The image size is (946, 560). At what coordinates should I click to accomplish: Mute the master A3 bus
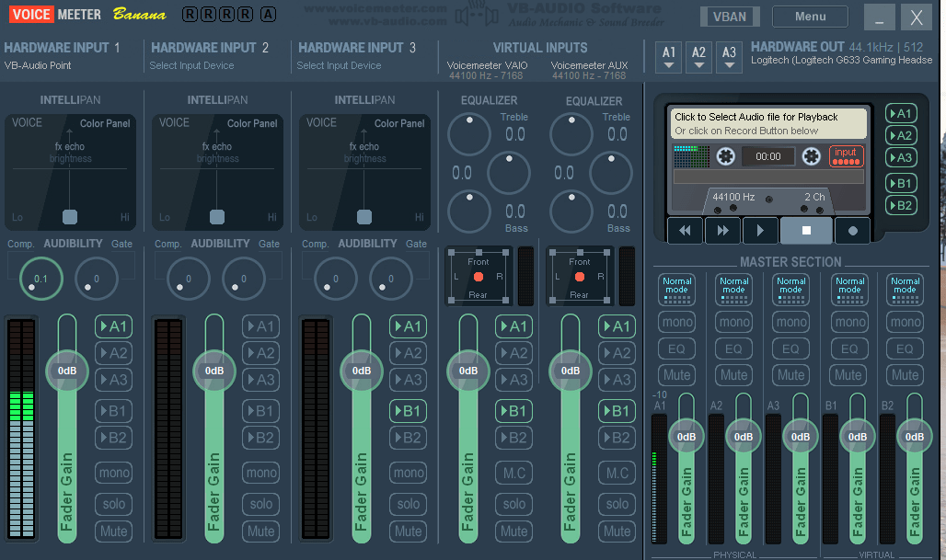[791, 375]
